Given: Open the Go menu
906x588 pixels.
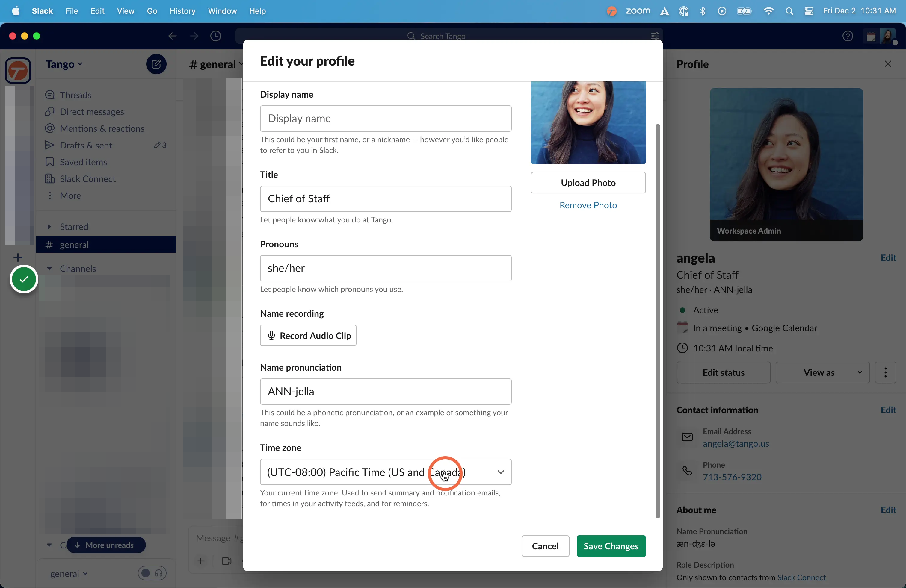Looking at the screenshot, I should pyautogui.click(x=152, y=11).
